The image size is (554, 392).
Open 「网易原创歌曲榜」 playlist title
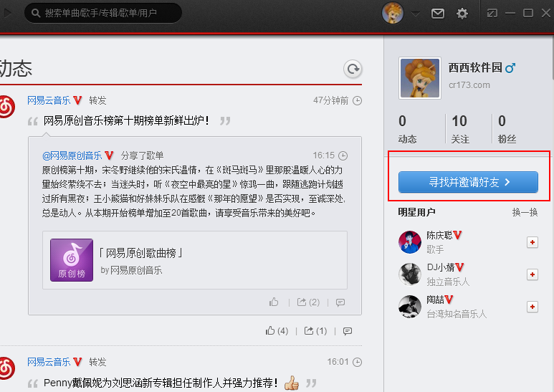pos(140,253)
